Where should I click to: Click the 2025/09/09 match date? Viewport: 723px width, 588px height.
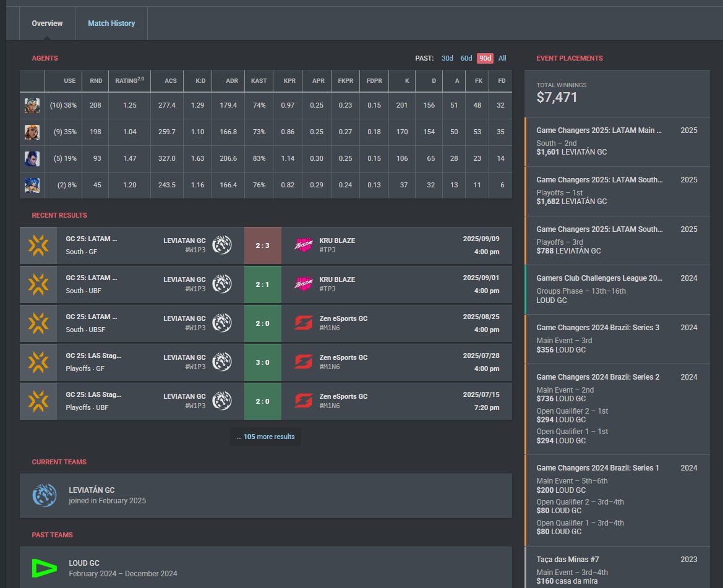(481, 239)
